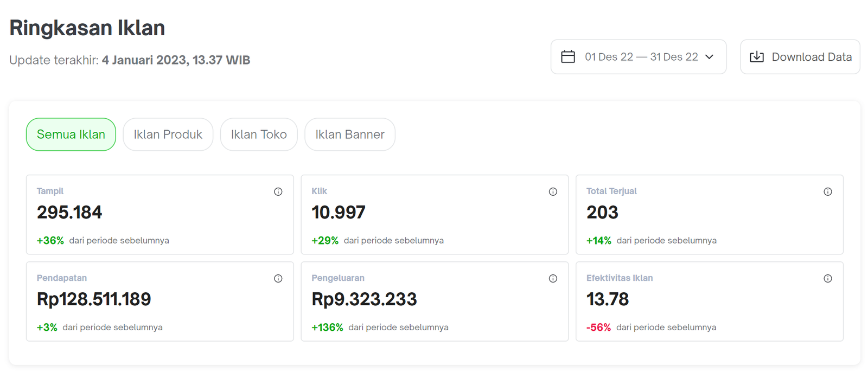The width and height of the screenshot is (868, 372).
Task: Expand the date range chevron
Action: (x=710, y=57)
